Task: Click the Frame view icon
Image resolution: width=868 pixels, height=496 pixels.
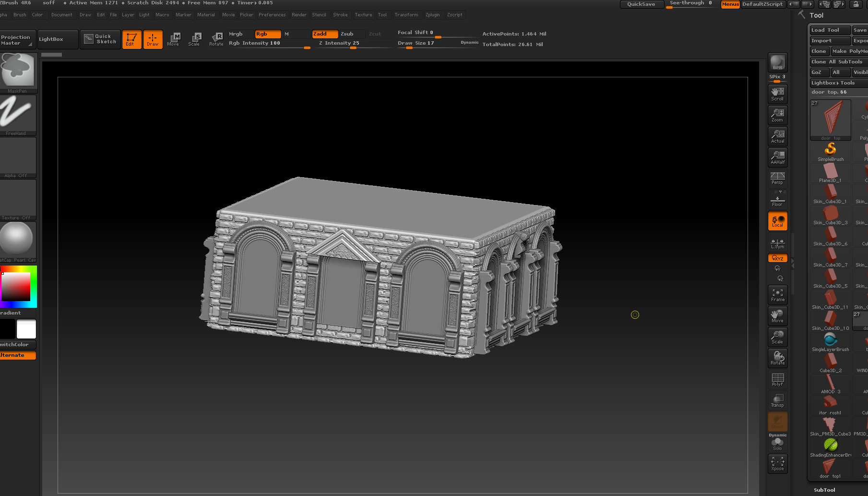Action: click(x=777, y=294)
